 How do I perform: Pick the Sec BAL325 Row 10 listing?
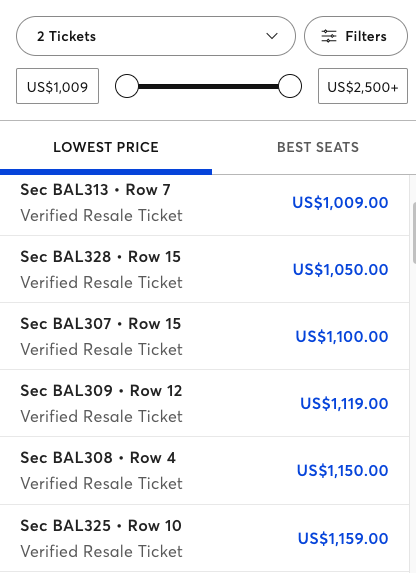pyautogui.click(x=204, y=538)
